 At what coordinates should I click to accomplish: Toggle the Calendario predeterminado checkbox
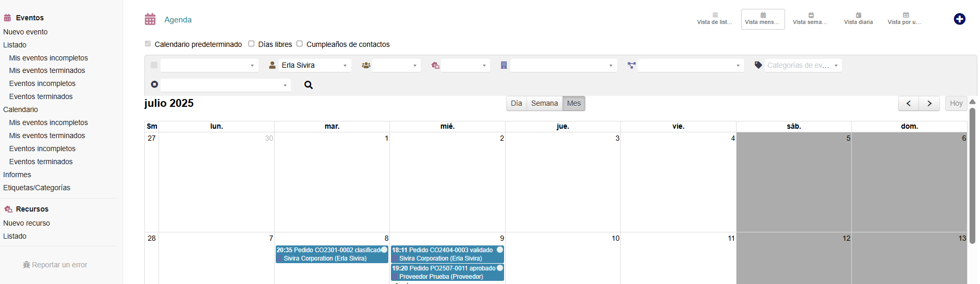(148, 44)
